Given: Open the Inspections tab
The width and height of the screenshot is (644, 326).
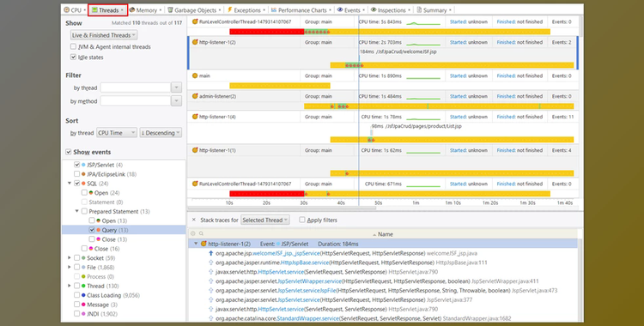Looking at the screenshot, I should pos(391,10).
